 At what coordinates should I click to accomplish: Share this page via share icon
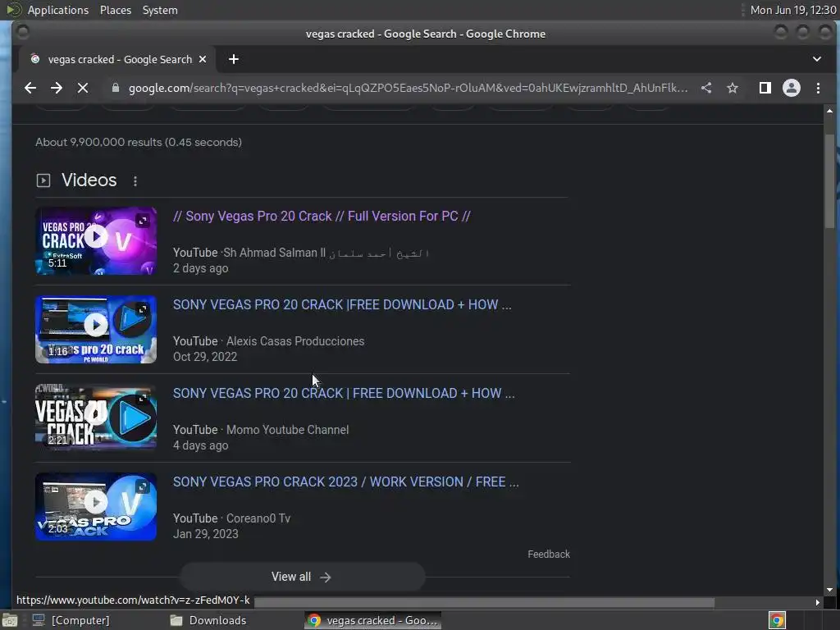(x=706, y=88)
